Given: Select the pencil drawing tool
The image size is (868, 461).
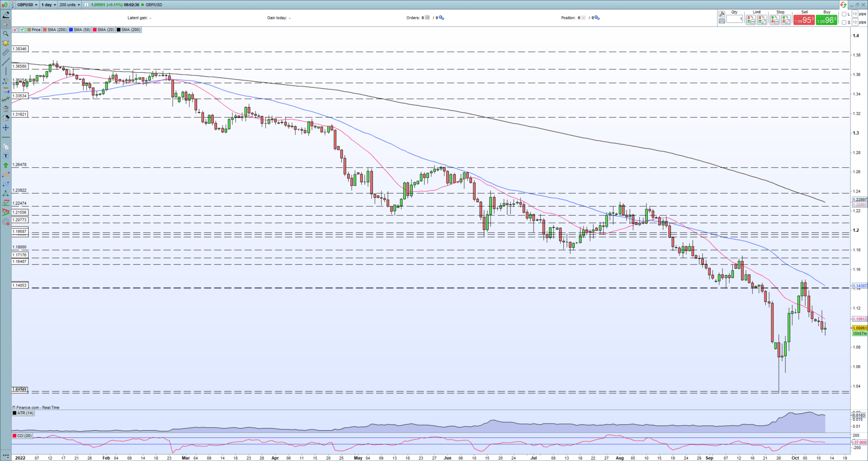Looking at the screenshot, I should pyautogui.click(x=6, y=14).
